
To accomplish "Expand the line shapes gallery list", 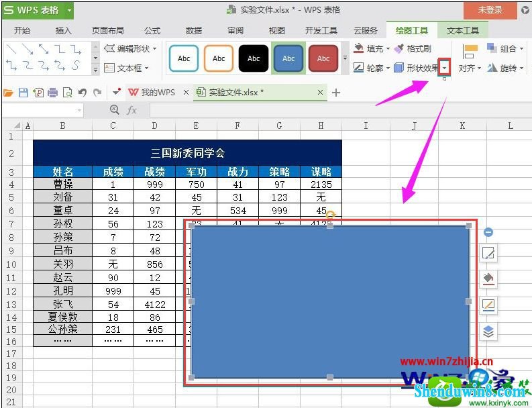I will 96,70.
